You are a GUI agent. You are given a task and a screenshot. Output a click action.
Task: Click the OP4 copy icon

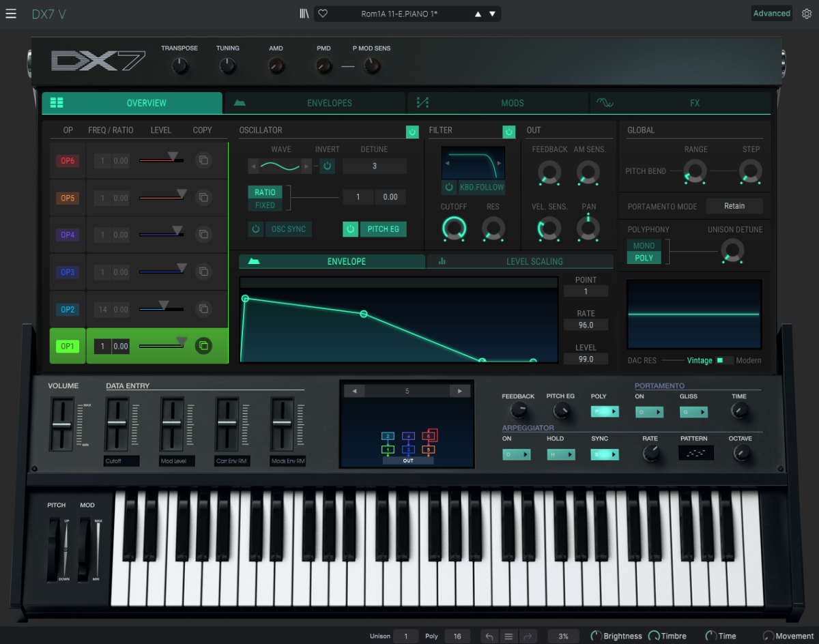[203, 235]
